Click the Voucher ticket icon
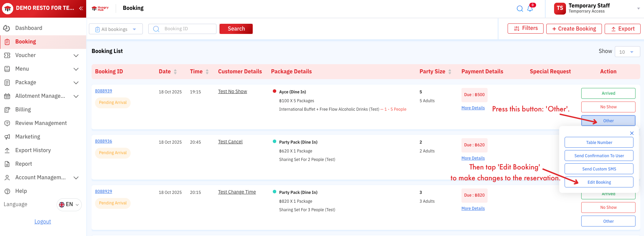Image resolution: width=644 pixels, height=236 pixels. [x=7, y=55]
